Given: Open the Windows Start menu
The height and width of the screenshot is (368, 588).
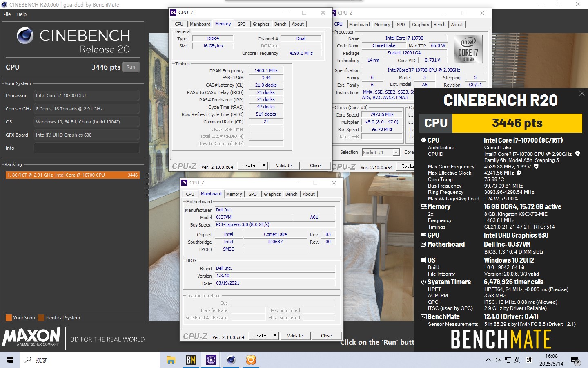Looking at the screenshot, I should tap(10, 360).
